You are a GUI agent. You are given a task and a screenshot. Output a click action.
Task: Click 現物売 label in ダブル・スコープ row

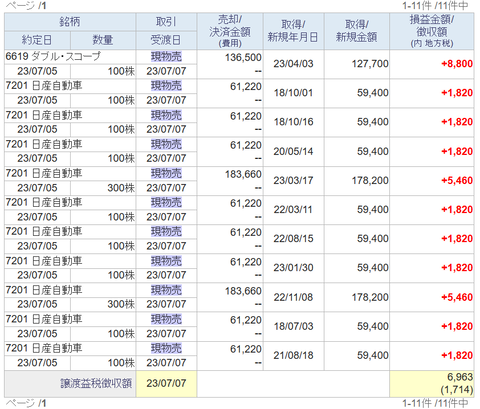(166, 57)
